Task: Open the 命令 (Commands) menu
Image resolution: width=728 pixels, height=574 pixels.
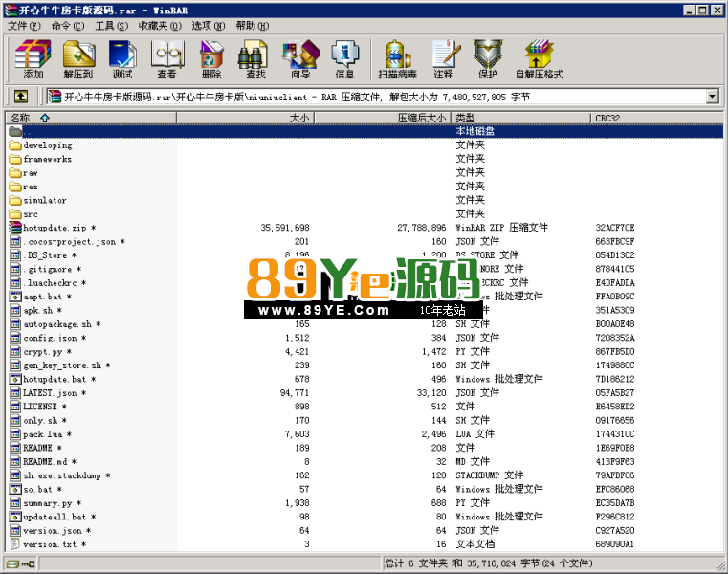Action: click(68, 26)
